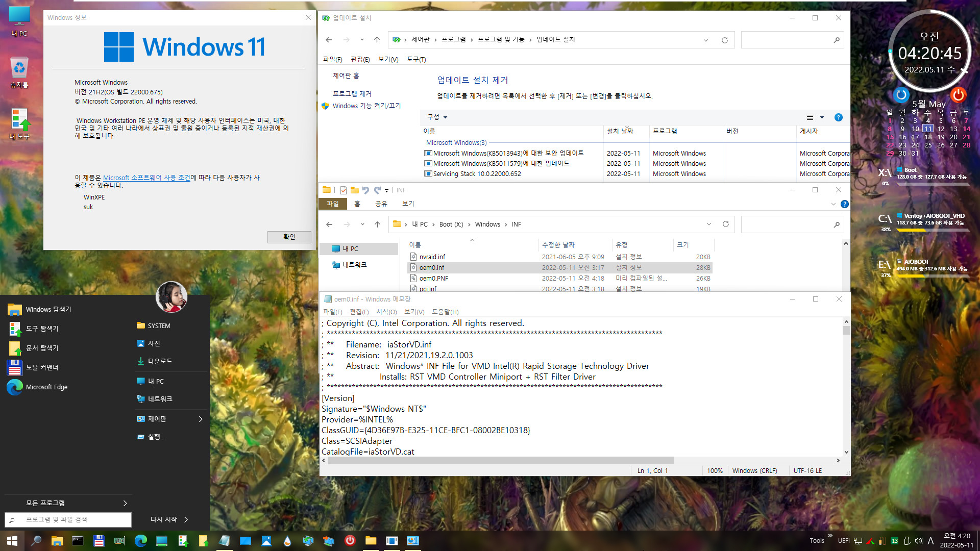The width and height of the screenshot is (980, 551).
Task: Expand the Tools taskbar toolbar chevron
Action: 830,536
